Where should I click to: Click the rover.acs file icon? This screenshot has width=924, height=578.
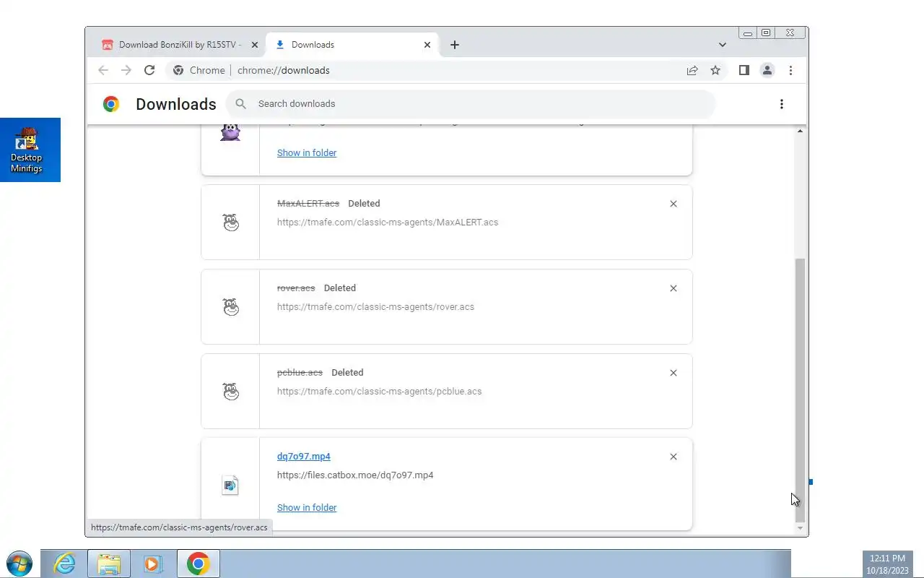point(230,307)
